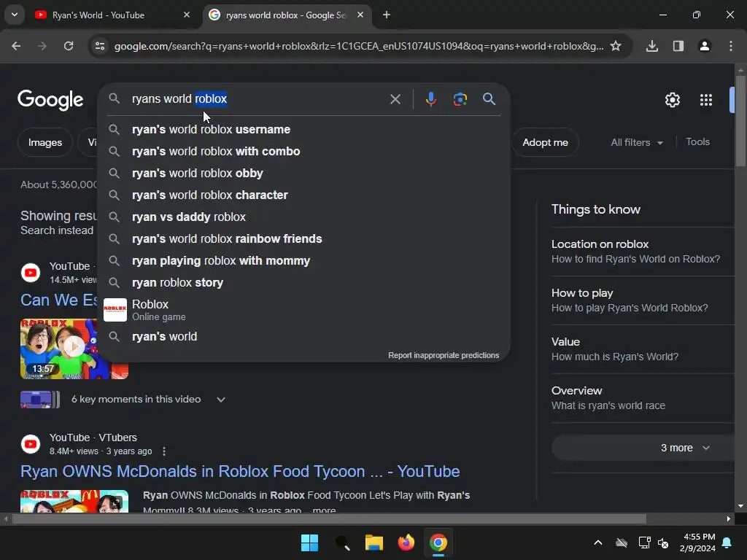Screen dimensions: 747x560
Task: Click the volume muted tray icon
Action: pos(662,542)
